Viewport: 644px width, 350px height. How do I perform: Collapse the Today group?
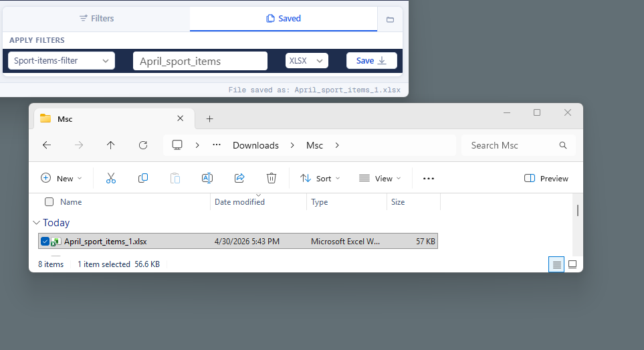click(37, 223)
